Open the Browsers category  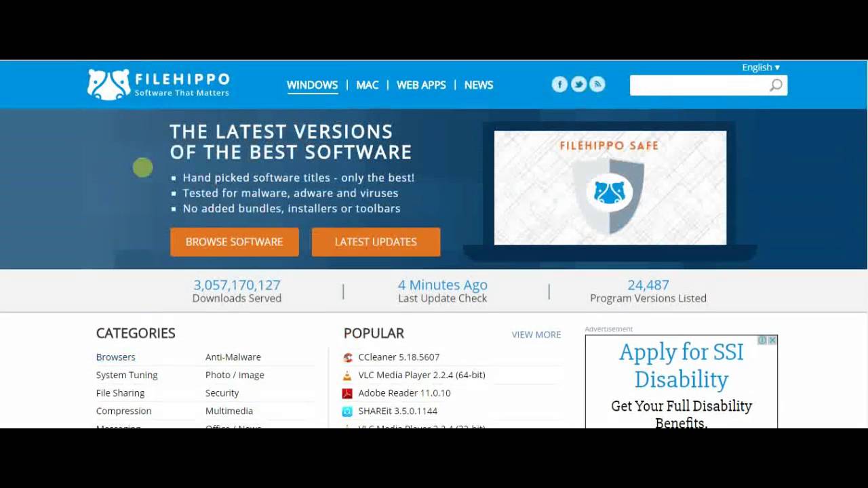point(116,357)
